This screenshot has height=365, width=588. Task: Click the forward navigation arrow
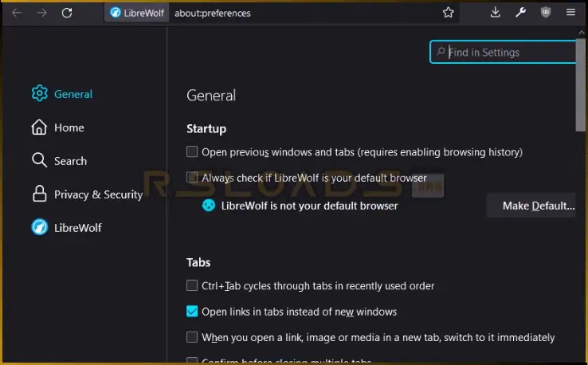coord(41,13)
